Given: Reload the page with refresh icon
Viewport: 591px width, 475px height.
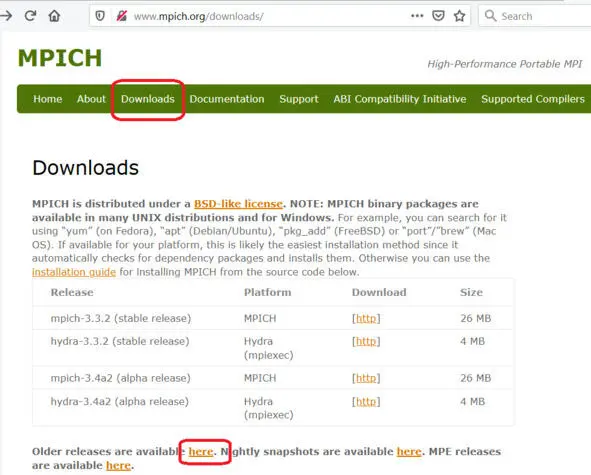Looking at the screenshot, I should [x=30, y=16].
